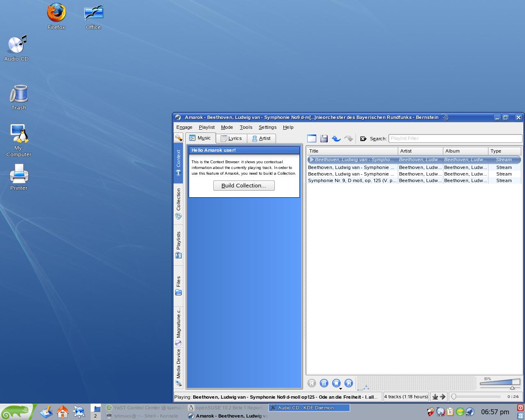Launch the Kontact pencil taskbar icon
The height and width of the screenshot is (420, 525).
(46, 412)
